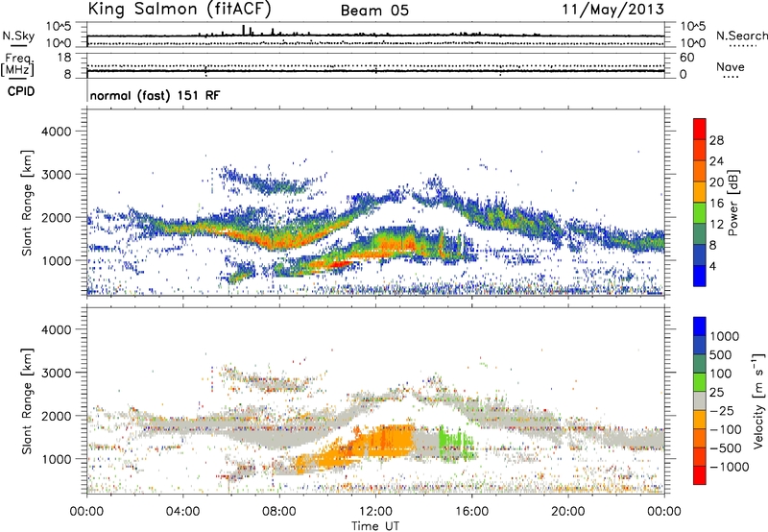Pick the gray segment of velocity colorbar

pyautogui.click(x=700, y=400)
